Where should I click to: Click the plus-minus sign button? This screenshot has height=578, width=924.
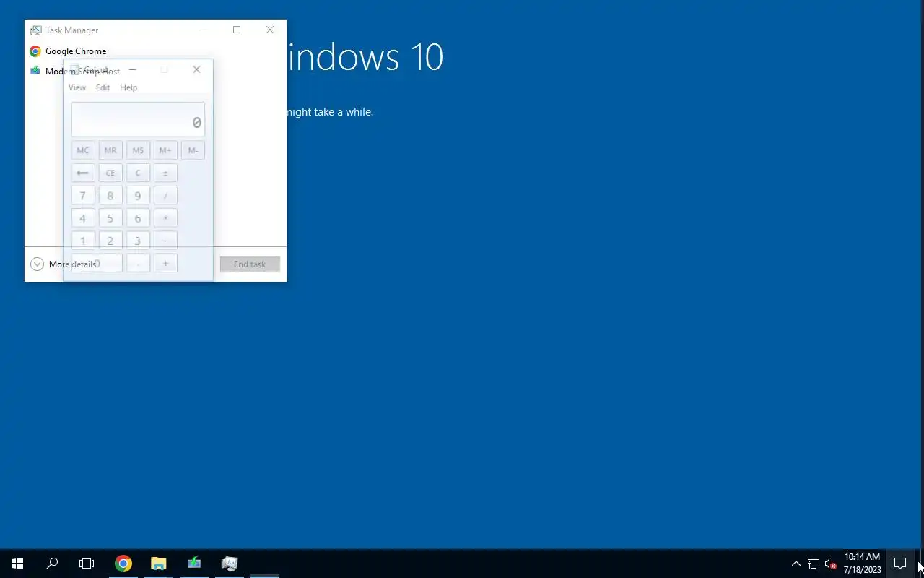pyautogui.click(x=165, y=173)
